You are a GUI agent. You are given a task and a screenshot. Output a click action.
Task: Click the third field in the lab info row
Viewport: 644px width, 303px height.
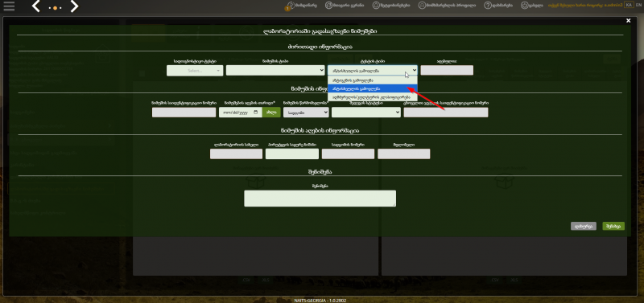pos(348,154)
